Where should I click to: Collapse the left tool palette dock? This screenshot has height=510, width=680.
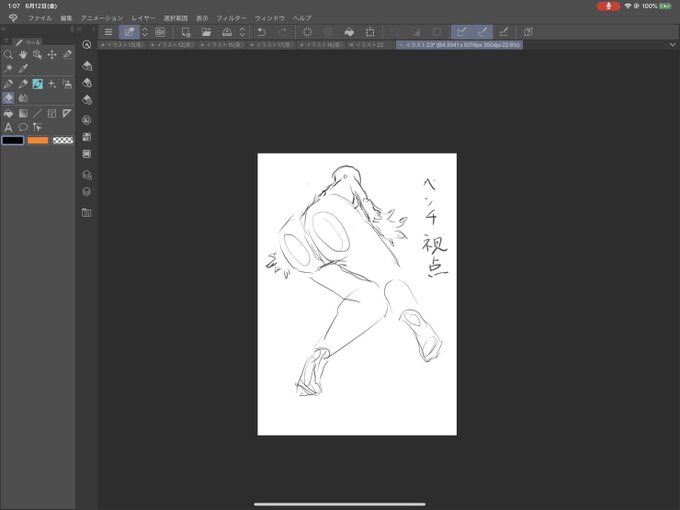[3, 29]
